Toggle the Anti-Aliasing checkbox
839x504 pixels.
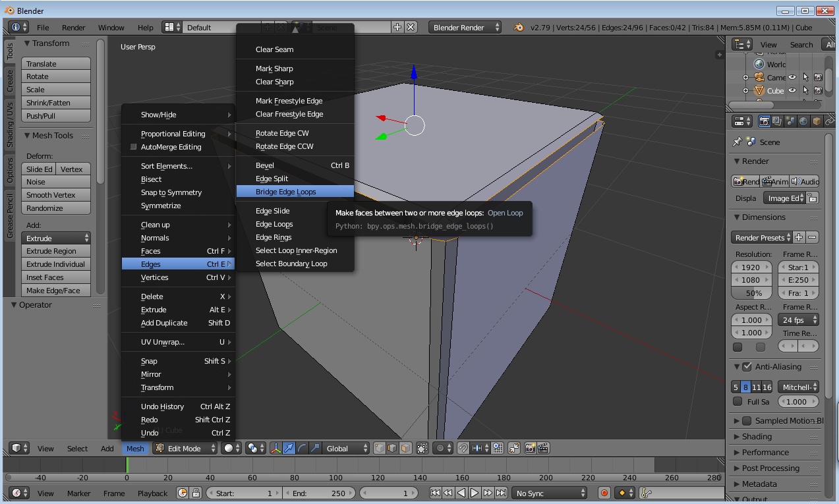[747, 366]
